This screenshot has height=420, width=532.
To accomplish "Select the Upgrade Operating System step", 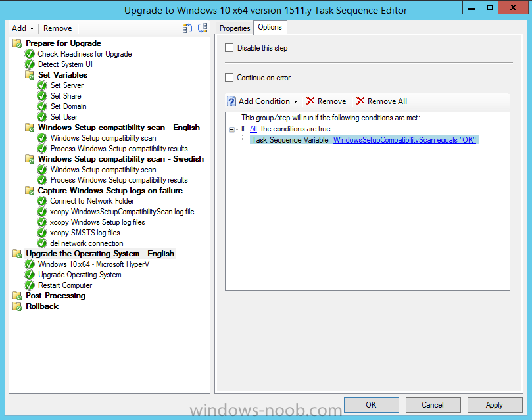I will (80, 275).
